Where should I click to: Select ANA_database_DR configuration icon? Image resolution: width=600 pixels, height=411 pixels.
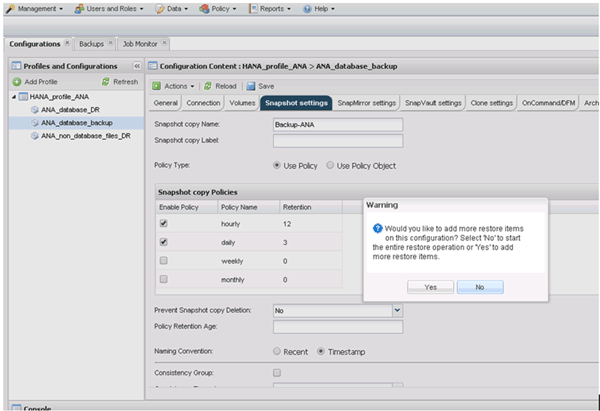[x=34, y=109]
